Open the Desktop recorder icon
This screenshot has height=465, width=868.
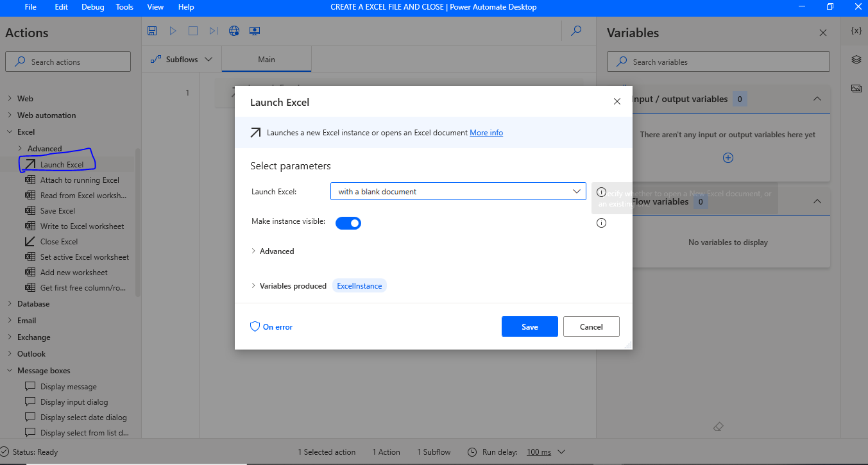click(255, 31)
